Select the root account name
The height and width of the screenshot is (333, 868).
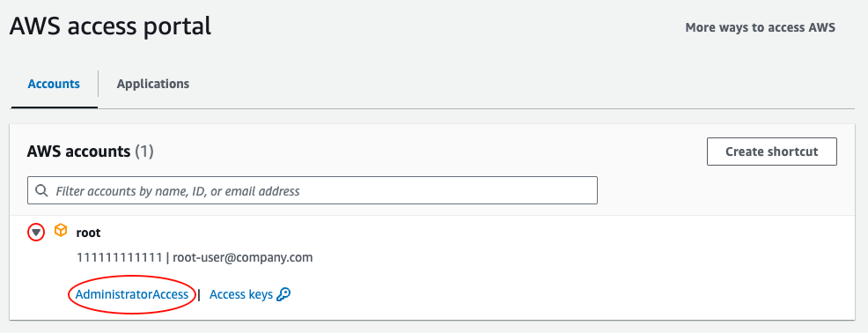tap(89, 233)
